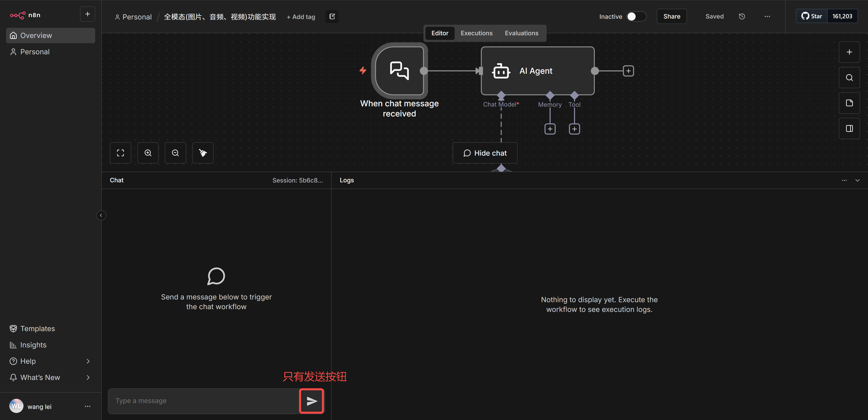The image size is (868, 420).
Task: Zoom out on the workflow canvas
Action: [175, 153]
